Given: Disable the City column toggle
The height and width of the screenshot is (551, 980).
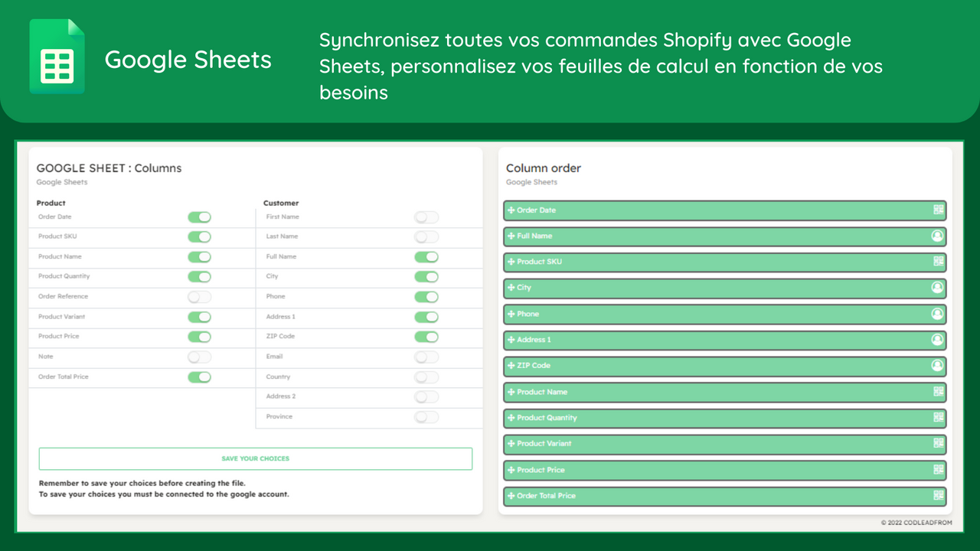Looking at the screenshot, I should (426, 277).
